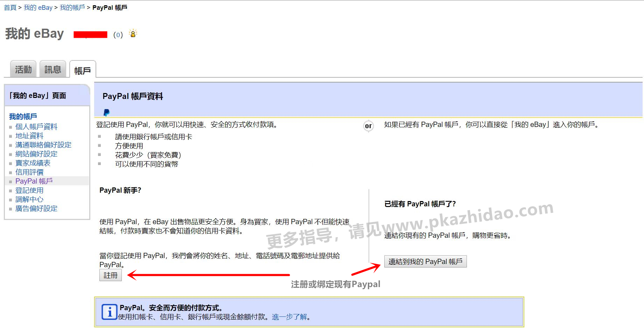Click the 註冊 button
The width and height of the screenshot is (644, 328).
(x=111, y=275)
